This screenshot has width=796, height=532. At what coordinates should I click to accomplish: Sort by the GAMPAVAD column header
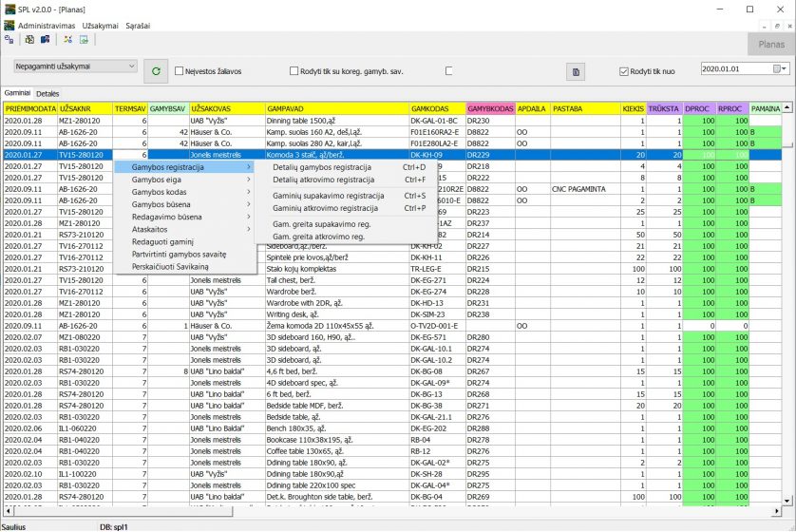point(336,109)
